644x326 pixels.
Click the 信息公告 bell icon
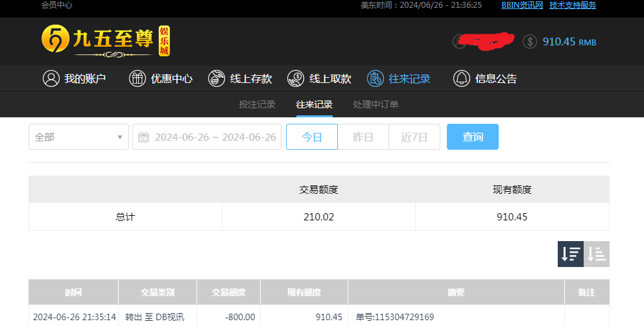click(x=461, y=79)
